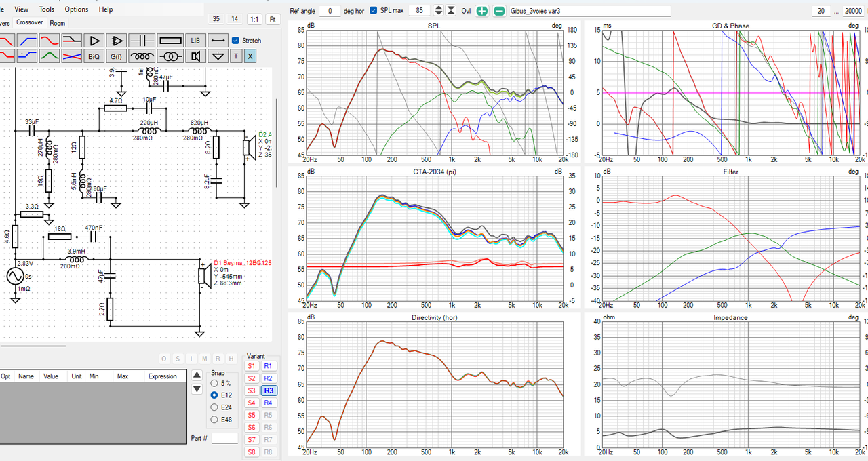868x461 pixels.
Task: Add a ground symbol
Action: click(218, 56)
